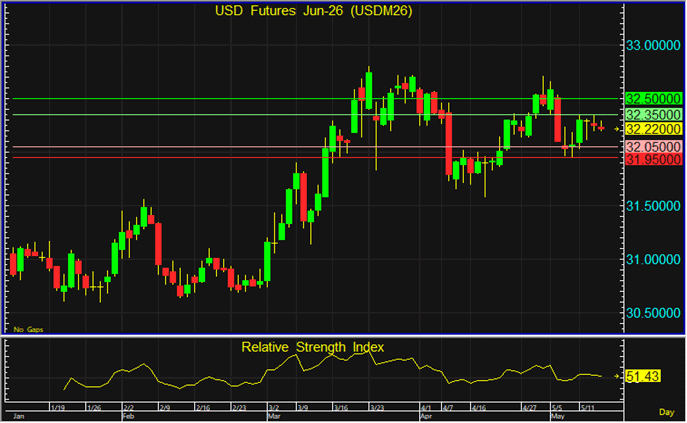Select the pink horizontal line at 32.05000
This screenshot has width=687, height=423.
315,147
